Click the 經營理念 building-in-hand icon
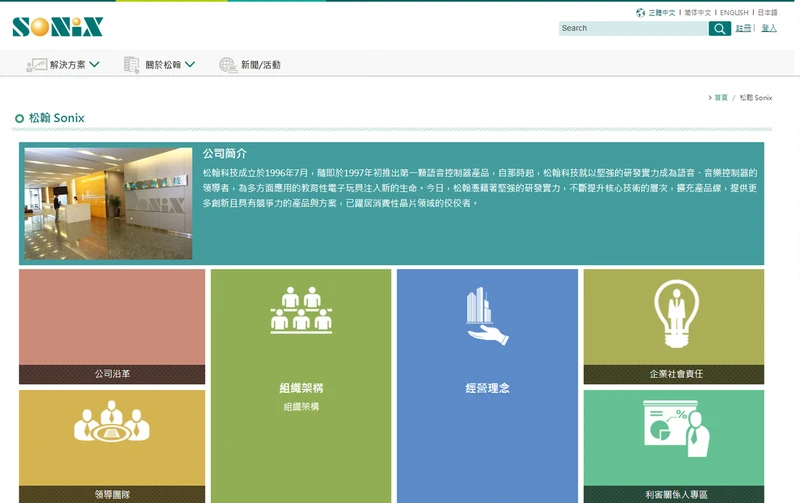 [487, 316]
